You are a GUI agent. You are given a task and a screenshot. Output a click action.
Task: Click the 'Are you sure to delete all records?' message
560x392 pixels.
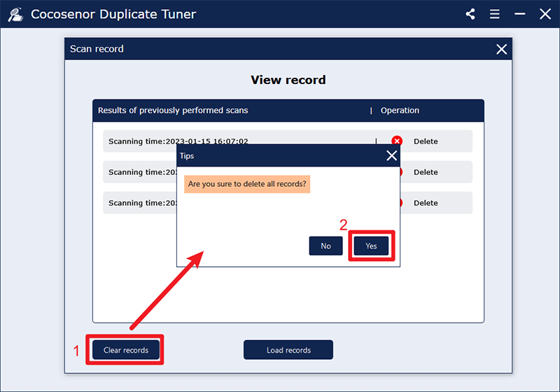247,184
